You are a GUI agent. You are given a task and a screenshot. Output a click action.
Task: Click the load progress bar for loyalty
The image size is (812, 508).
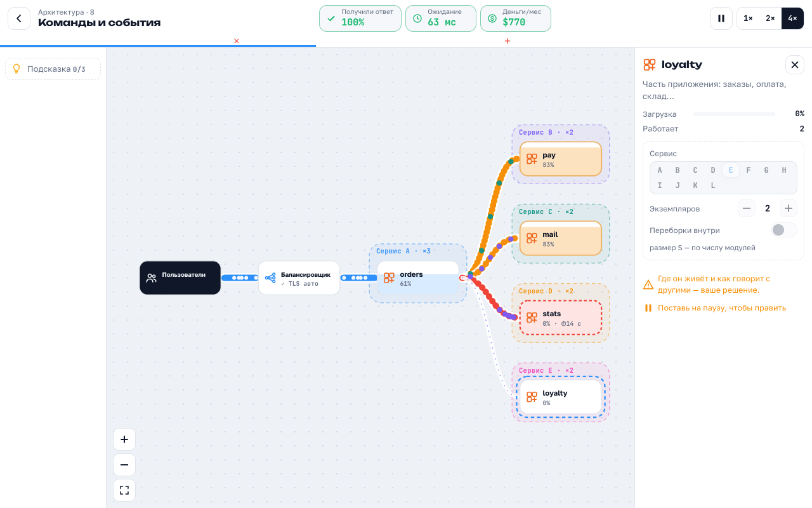click(734, 114)
